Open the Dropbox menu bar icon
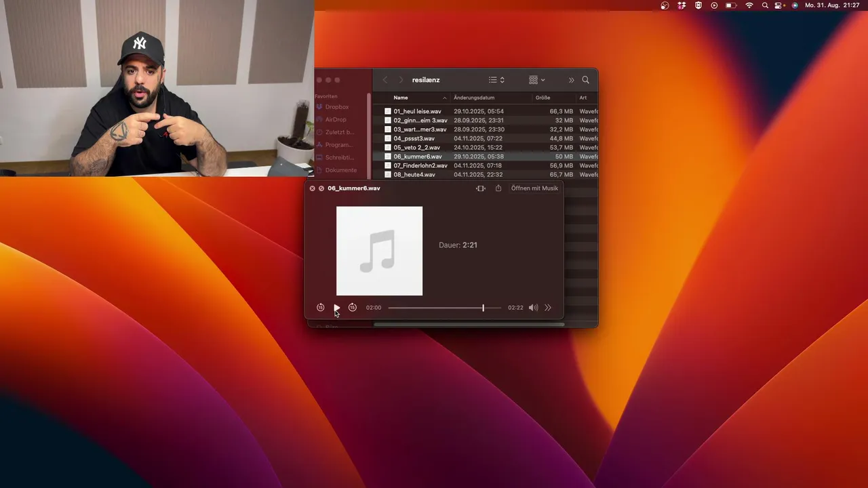Image resolution: width=868 pixels, height=488 pixels. [682, 5]
